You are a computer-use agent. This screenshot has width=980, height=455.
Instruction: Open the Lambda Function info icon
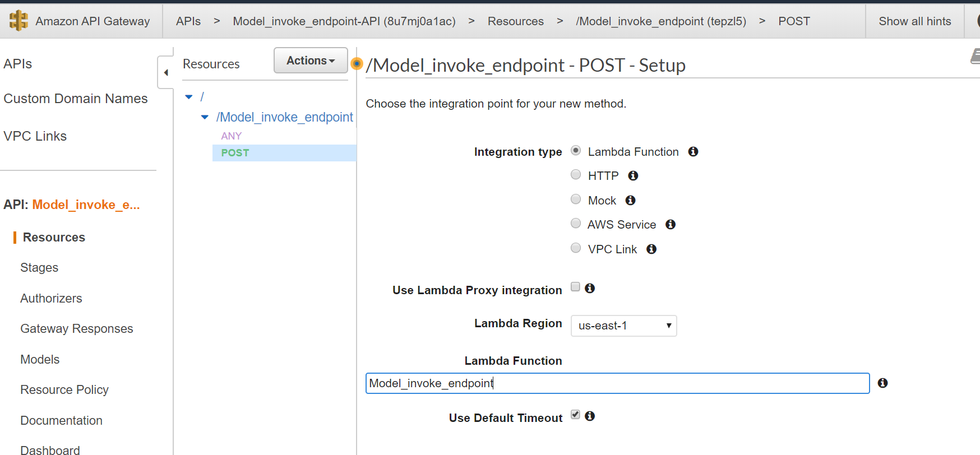pyautogui.click(x=693, y=152)
